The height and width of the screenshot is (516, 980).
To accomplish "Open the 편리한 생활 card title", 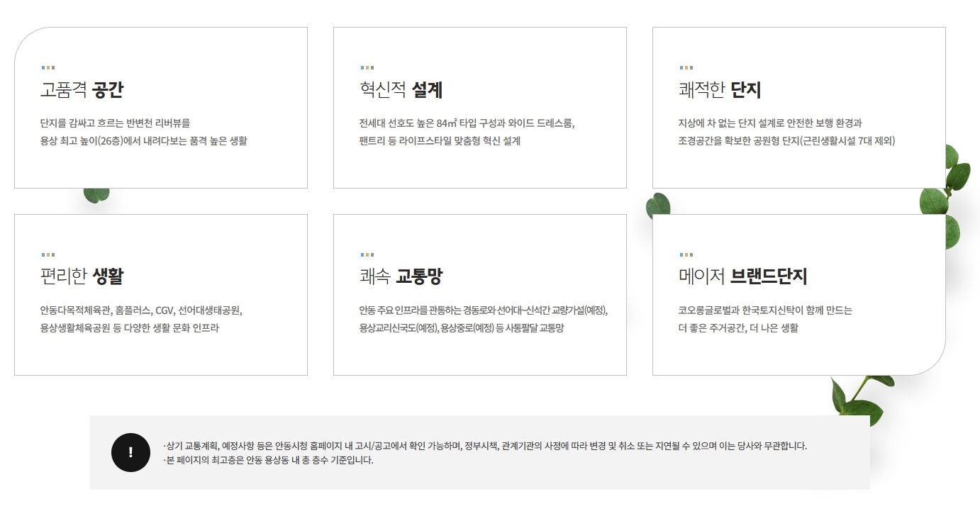I will click(x=82, y=276).
